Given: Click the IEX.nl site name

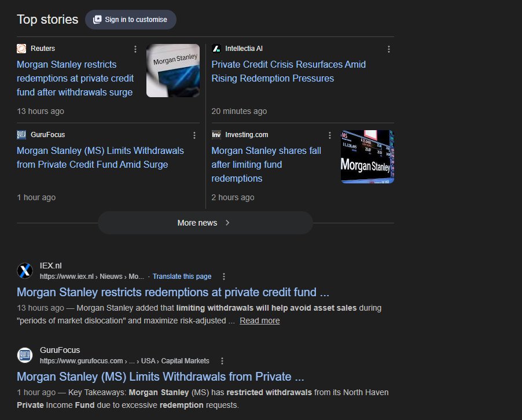Looking at the screenshot, I should coord(50,266).
